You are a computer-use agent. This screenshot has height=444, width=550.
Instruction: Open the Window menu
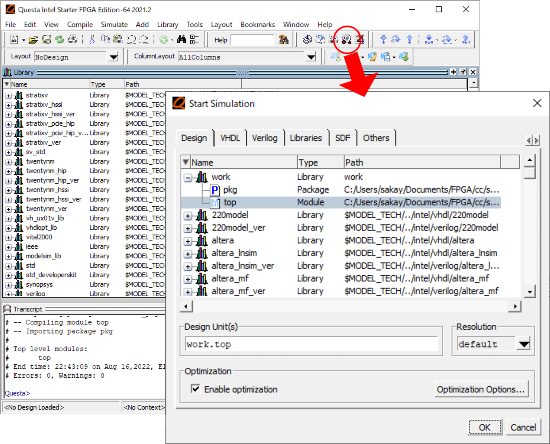[296, 25]
